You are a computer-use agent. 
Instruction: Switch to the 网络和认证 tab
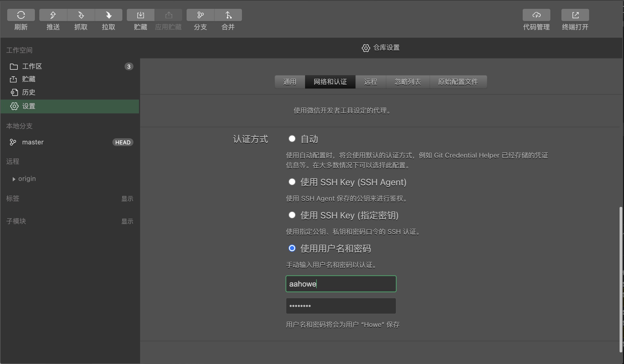click(x=330, y=82)
